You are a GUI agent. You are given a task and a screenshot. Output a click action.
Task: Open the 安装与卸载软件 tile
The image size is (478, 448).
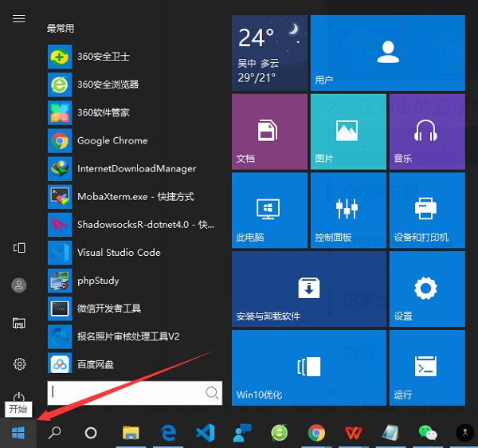point(308,288)
